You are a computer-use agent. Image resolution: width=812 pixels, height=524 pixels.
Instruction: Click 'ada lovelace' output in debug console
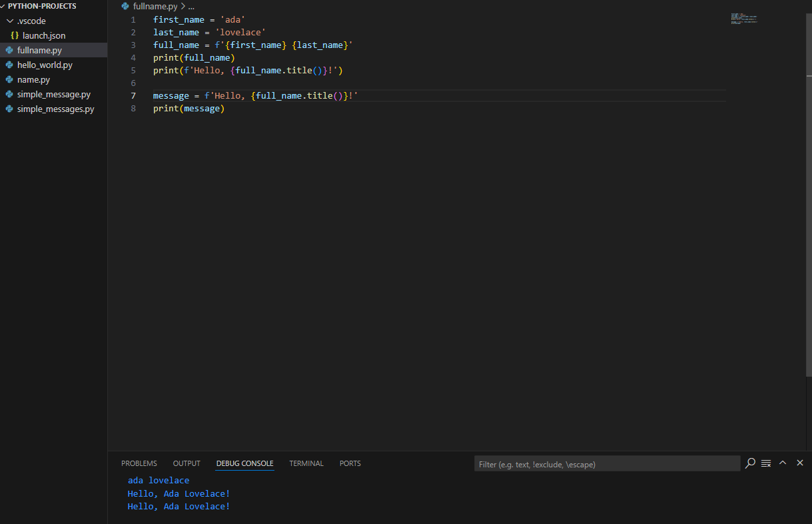pyautogui.click(x=159, y=480)
